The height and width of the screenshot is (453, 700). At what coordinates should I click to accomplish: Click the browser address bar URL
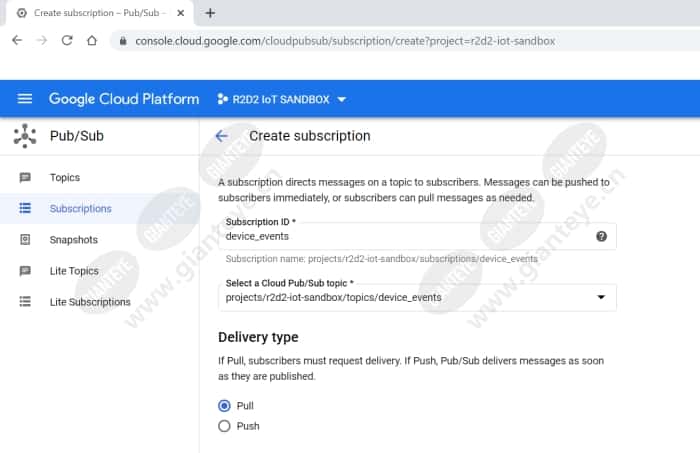345,41
